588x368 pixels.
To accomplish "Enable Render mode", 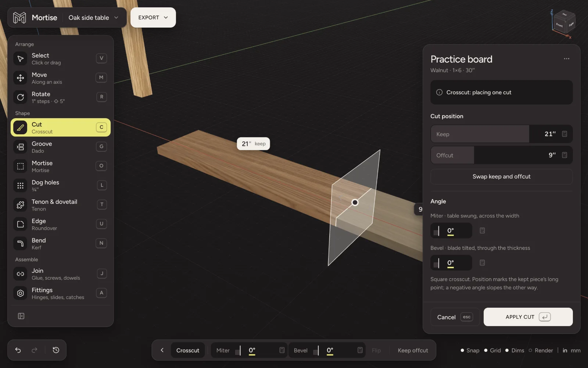I will (x=541, y=350).
